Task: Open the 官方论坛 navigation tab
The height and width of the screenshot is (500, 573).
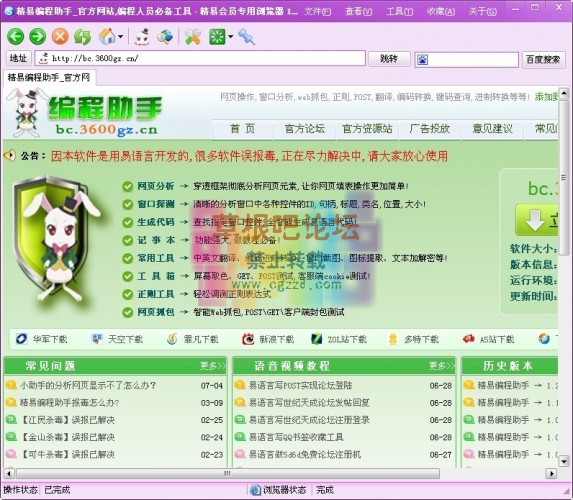Action: [x=305, y=129]
